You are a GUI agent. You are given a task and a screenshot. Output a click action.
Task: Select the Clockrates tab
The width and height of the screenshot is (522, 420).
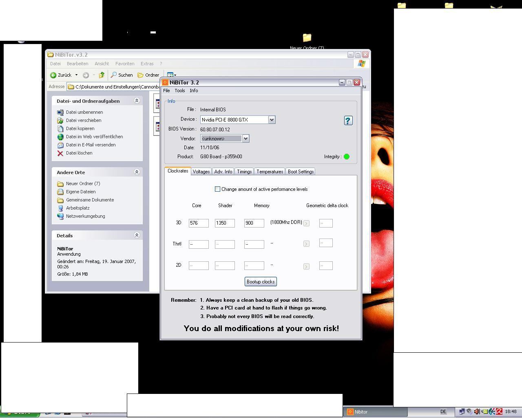(x=178, y=171)
